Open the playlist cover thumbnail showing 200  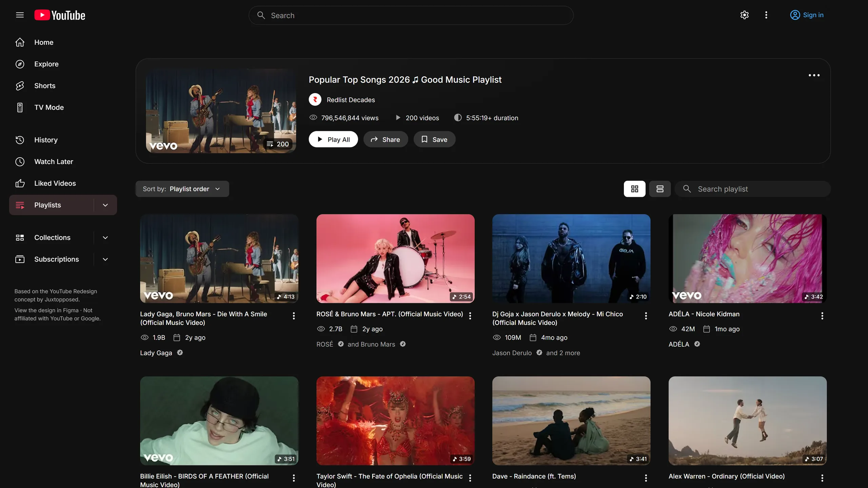click(x=221, y=111)
